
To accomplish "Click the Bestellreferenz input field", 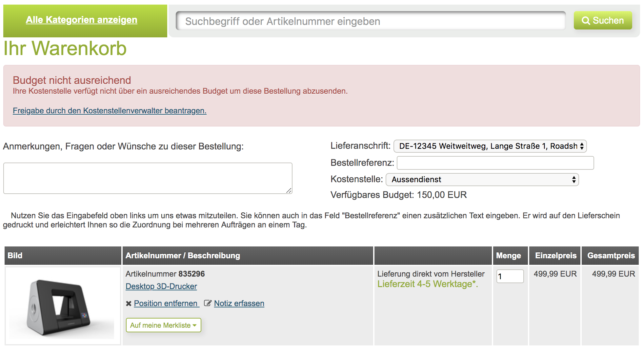I will pyautogui.click(x=495, y=163).
